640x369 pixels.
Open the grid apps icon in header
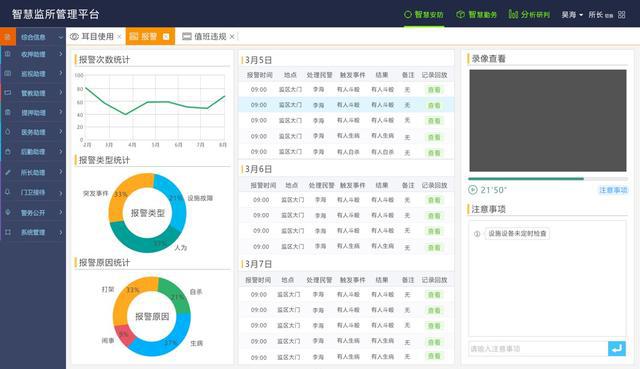click(x=622, y=15)
